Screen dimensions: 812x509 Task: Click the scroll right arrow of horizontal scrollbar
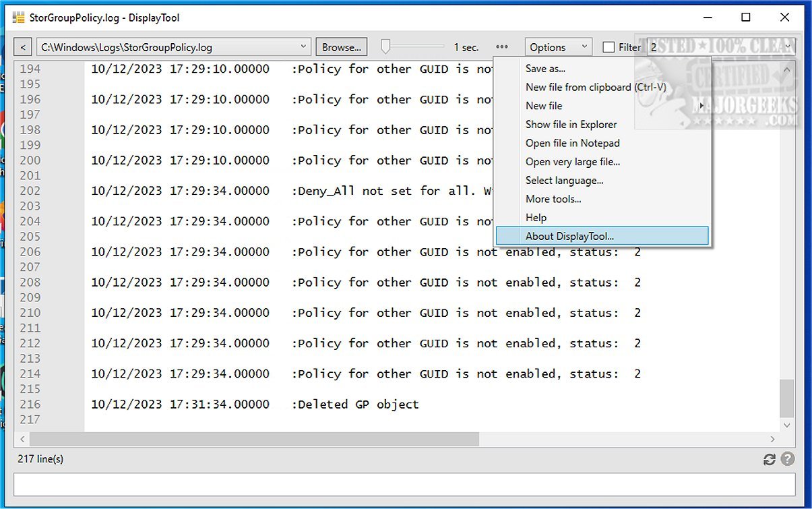(x=772, y=440)
